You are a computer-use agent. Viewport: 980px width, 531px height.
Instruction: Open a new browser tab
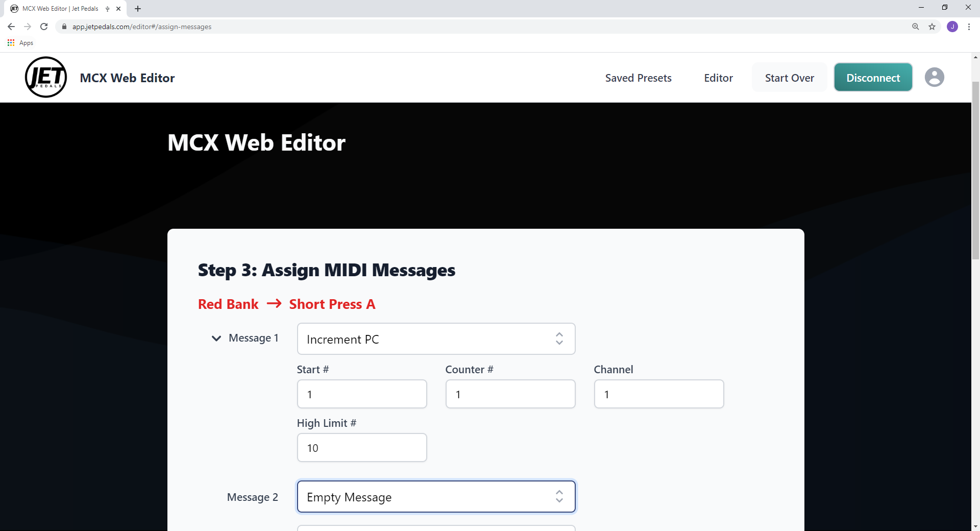138,9
